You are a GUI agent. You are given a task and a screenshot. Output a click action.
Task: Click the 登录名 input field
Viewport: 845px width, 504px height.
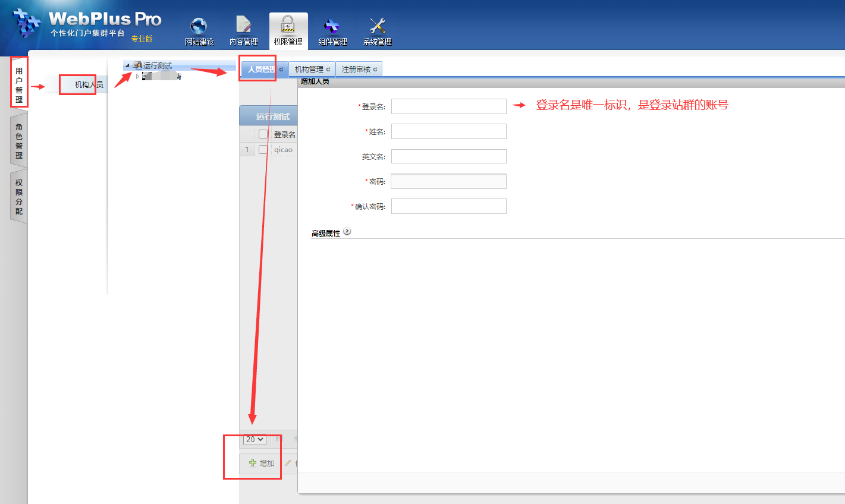coord(448,106)
